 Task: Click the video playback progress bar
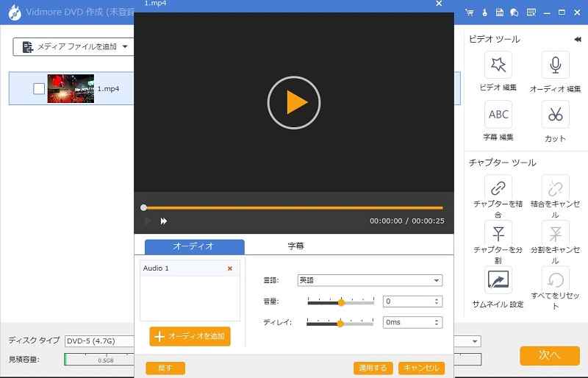(x=293, y=207)
